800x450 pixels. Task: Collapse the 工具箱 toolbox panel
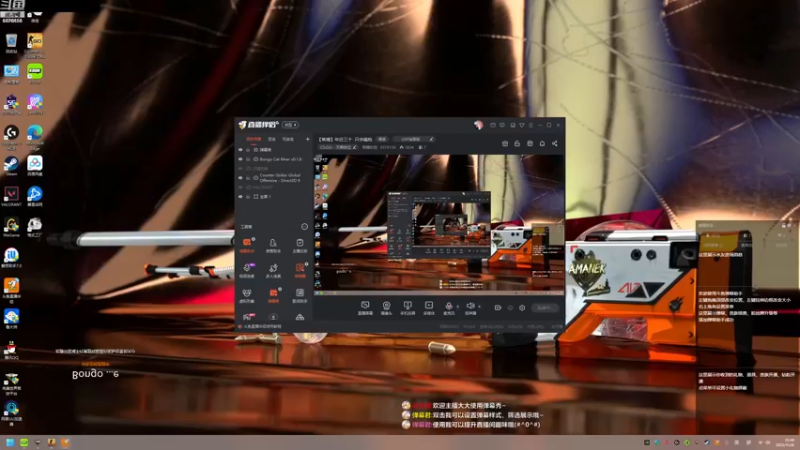pos(305,227)
